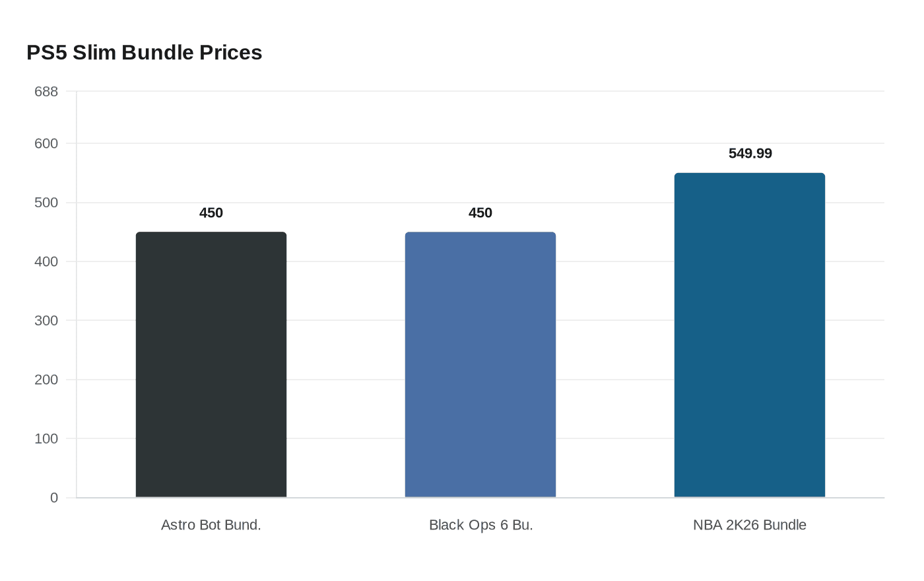Click the 450 value above Black Ops bar
924x581 pixels.
pyautogui.click(x=480, y=213)
